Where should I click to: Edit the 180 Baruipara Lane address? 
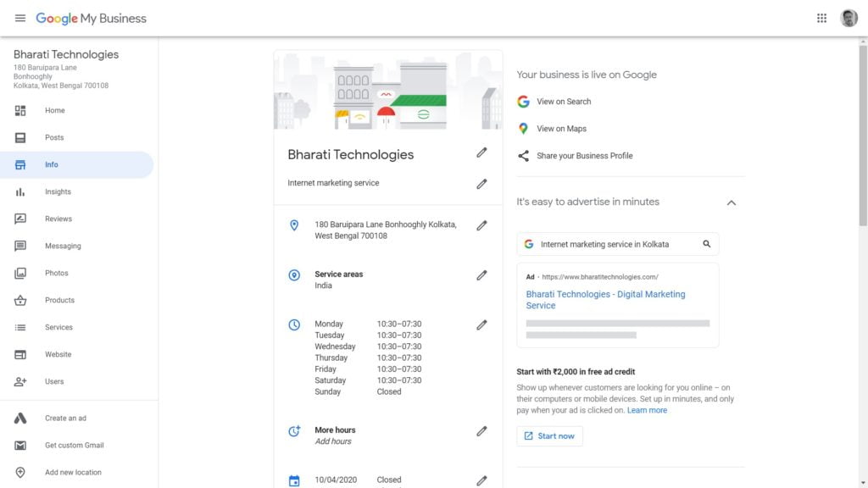481,225
